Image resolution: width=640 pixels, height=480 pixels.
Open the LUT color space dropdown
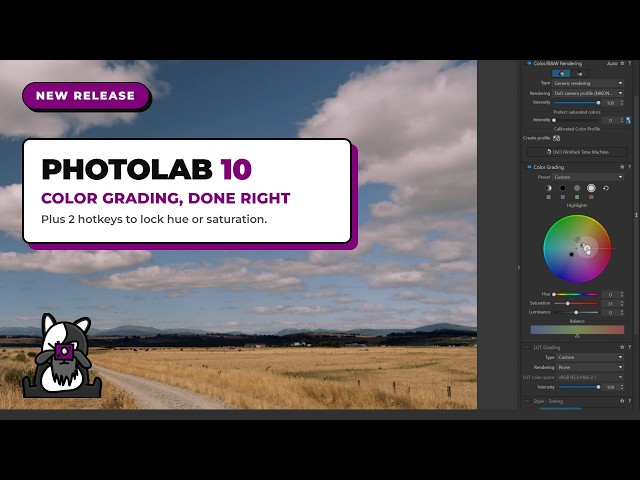[590, 377]
